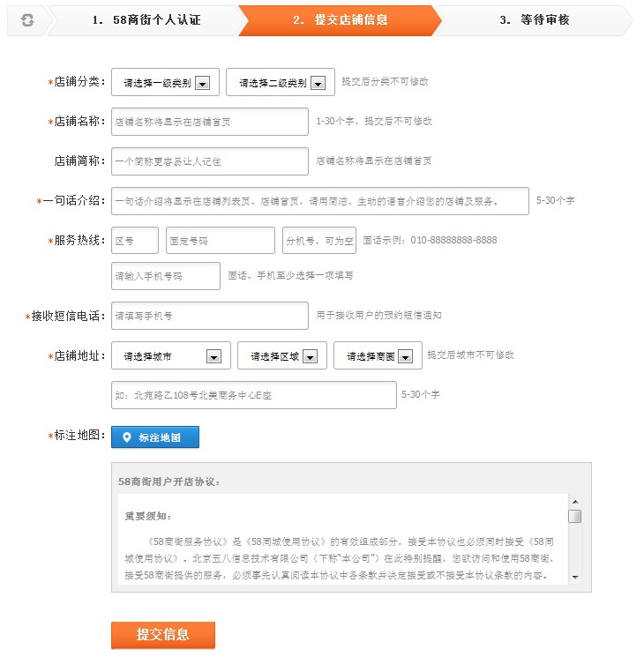Focus the 固定号码 phone number field

click(221, 241)
